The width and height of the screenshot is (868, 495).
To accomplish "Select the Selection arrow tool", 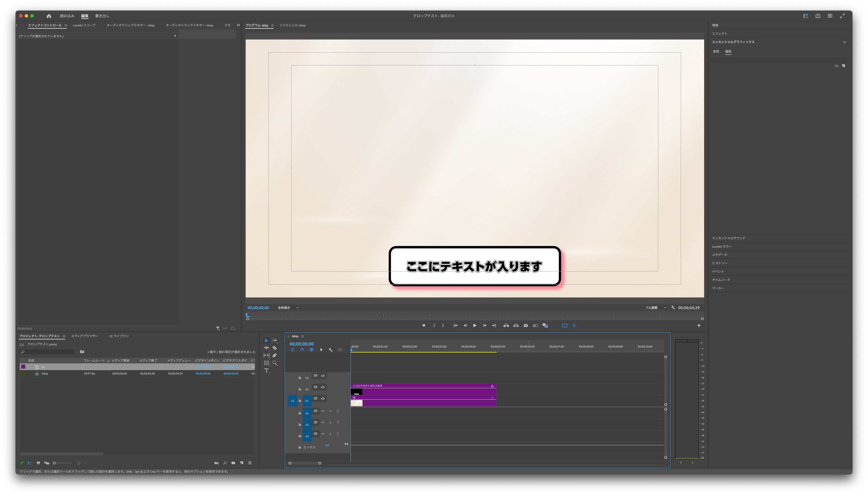I will [x=267, y=340].
